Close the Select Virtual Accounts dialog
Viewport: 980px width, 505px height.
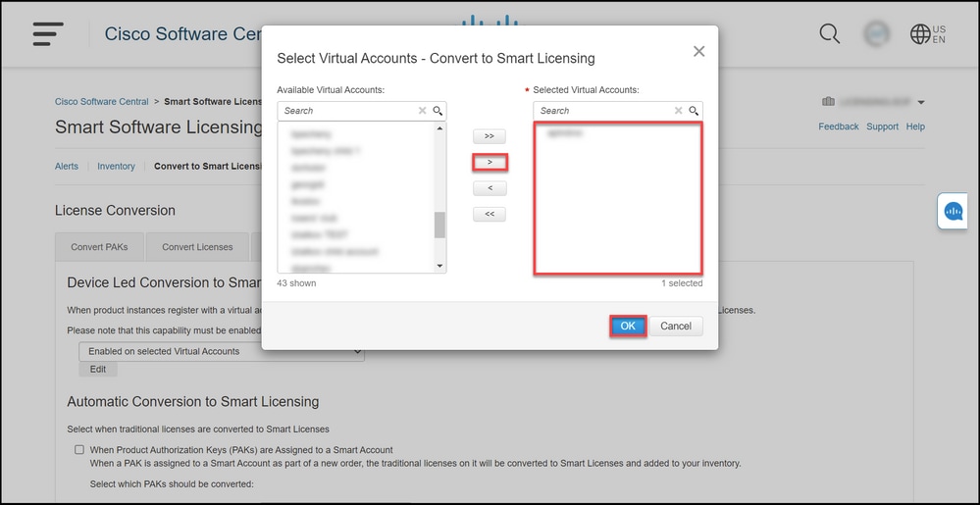tap(698, 51)
